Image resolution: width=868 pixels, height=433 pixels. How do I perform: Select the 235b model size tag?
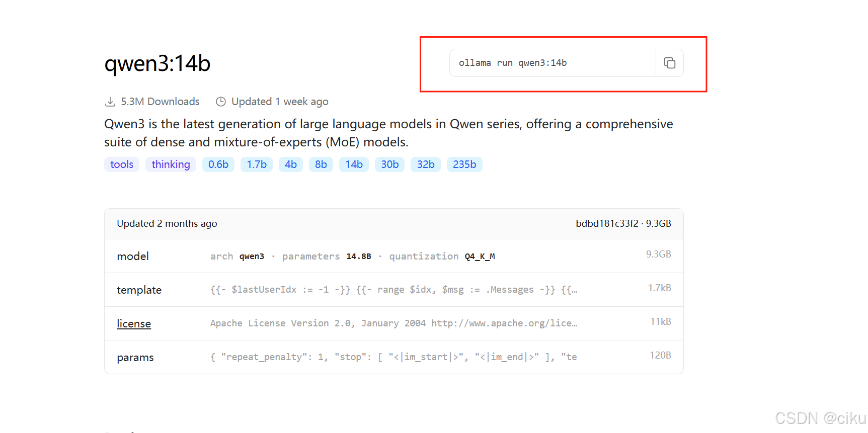click(464, 164)
